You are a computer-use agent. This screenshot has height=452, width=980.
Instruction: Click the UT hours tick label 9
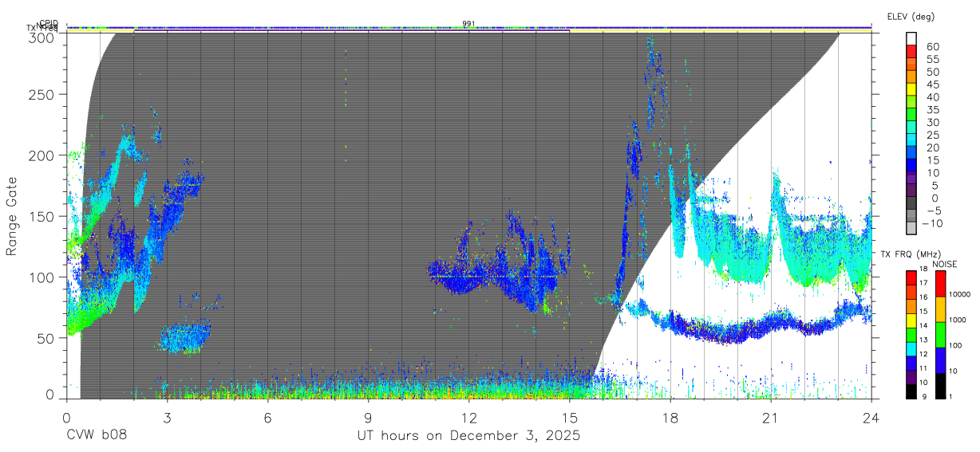[x=368, y=418]
